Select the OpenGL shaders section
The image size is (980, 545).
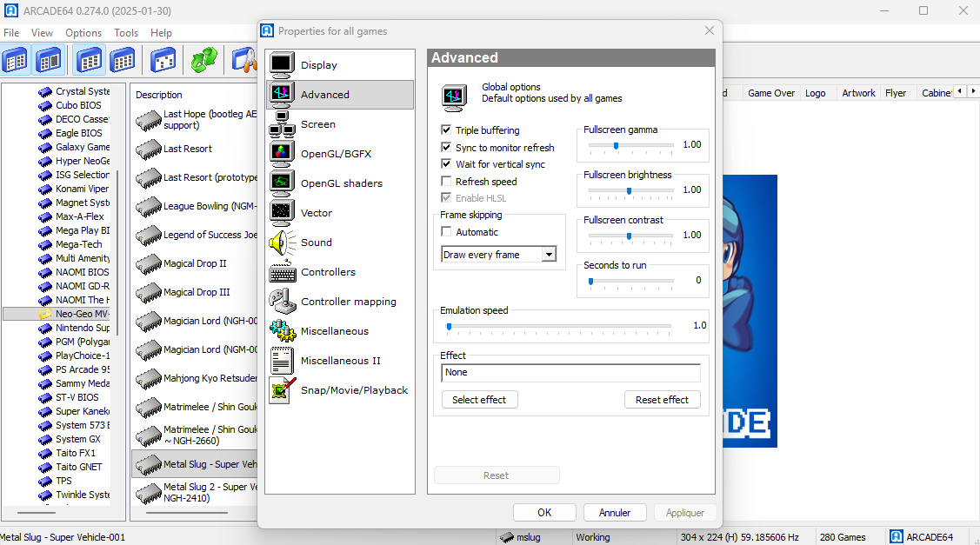point(341,183)
